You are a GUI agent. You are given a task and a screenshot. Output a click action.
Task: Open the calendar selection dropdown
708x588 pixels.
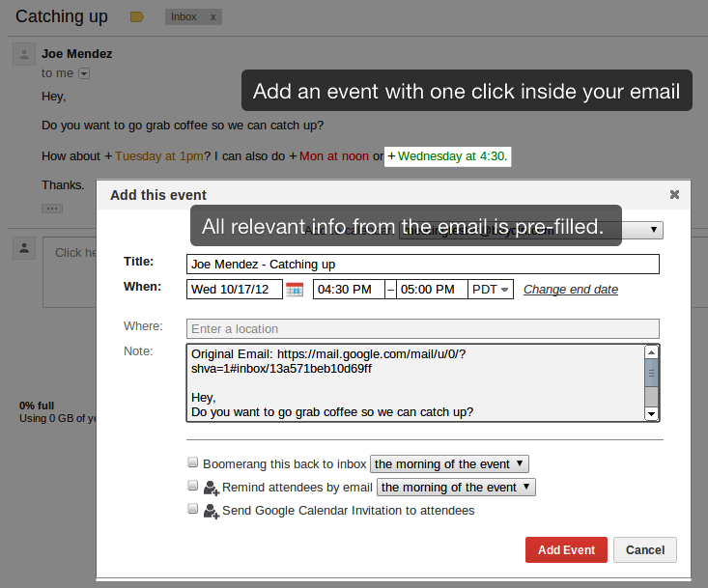[531, 230]
